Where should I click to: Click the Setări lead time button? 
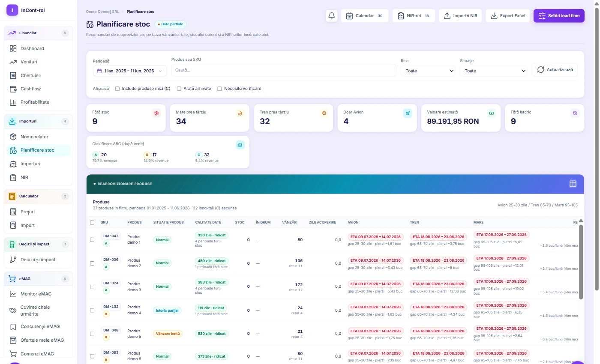point(559,16)
